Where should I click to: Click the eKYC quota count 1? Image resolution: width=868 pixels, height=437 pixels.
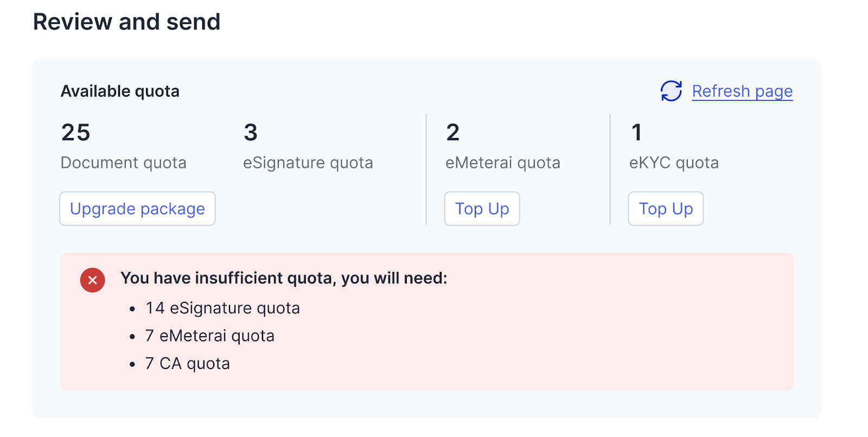click(x=637, y=132)
